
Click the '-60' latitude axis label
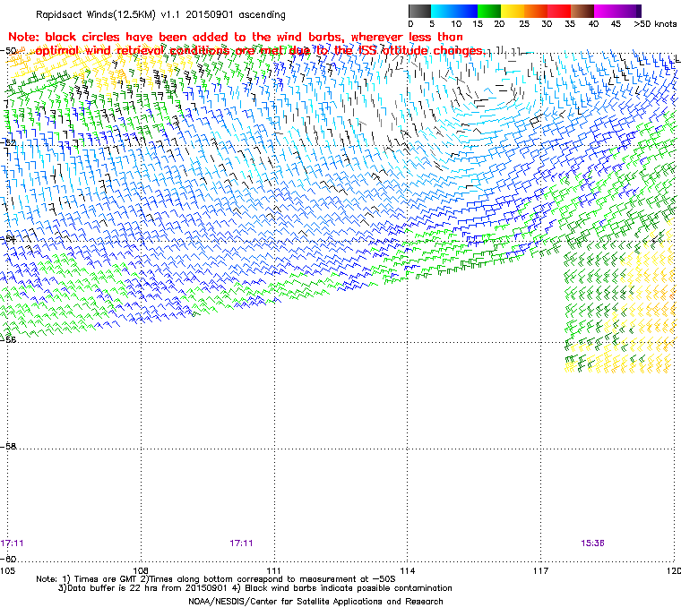pyautogui.click(x=8, y=559)
